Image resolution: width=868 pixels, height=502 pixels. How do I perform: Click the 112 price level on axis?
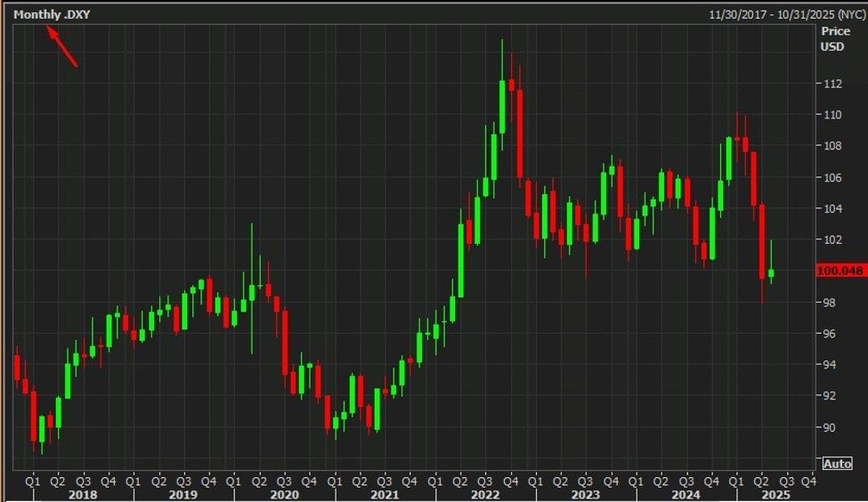pos(833,84)
